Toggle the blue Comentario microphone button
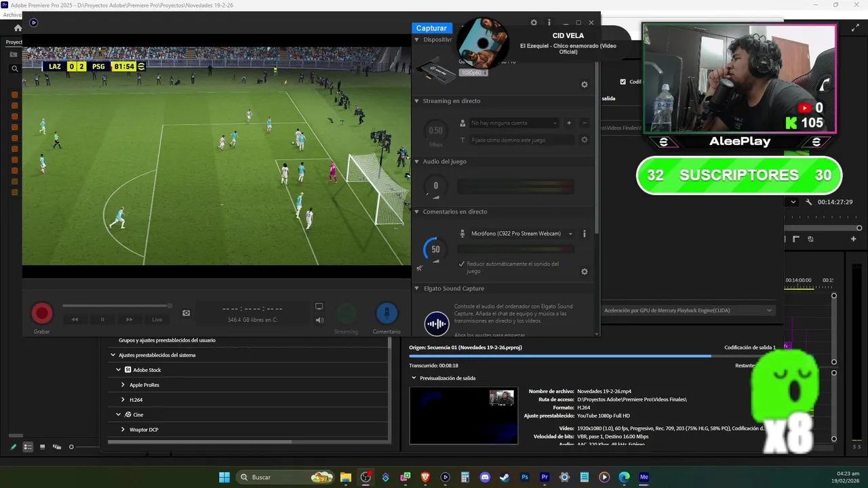Viewport: 868px width, 488px height. click(x=387, y=313)
